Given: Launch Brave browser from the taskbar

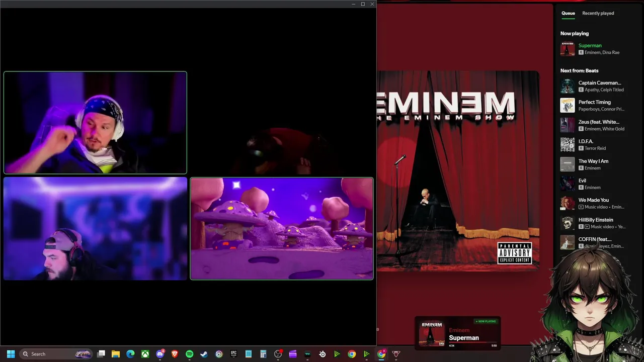Looking at the screenshot, I should point(175,354).
